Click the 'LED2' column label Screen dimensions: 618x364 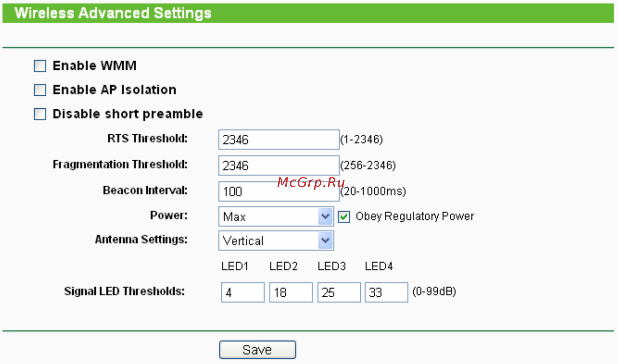(284, 266)
